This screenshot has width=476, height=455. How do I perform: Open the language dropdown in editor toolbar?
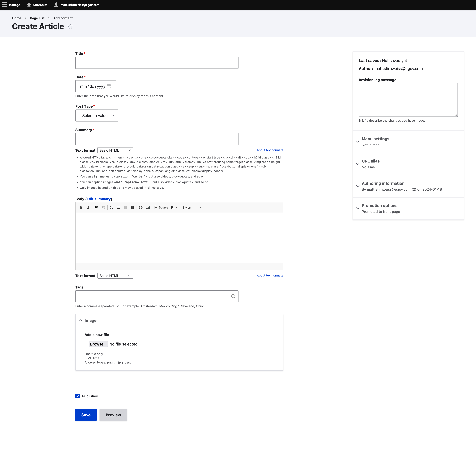[x=174, y=207]
